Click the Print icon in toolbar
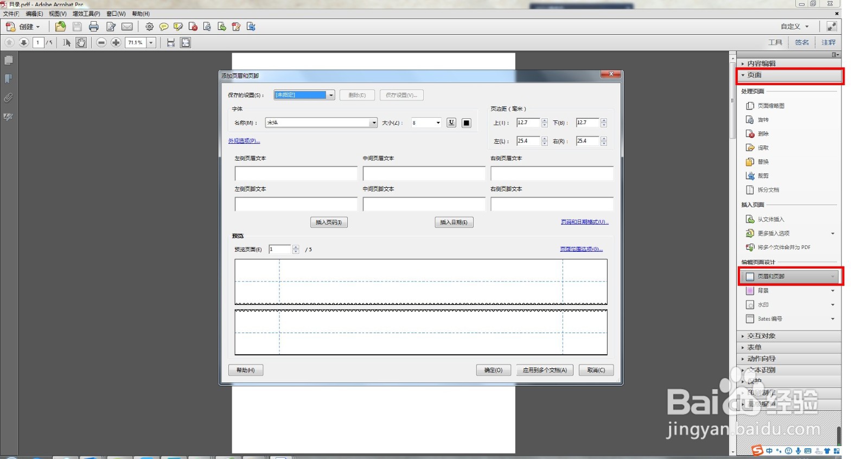This screenshot has height=459, width=868. point(94,27)
